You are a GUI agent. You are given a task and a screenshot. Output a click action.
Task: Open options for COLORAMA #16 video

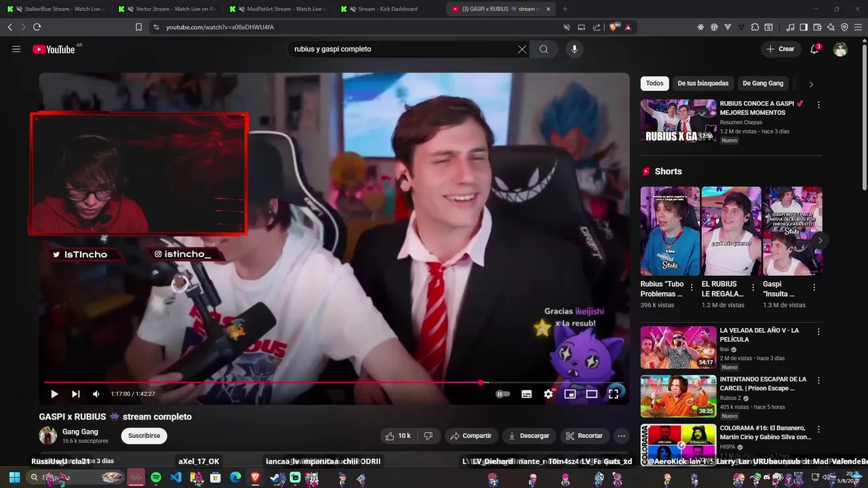click(818, 430)
